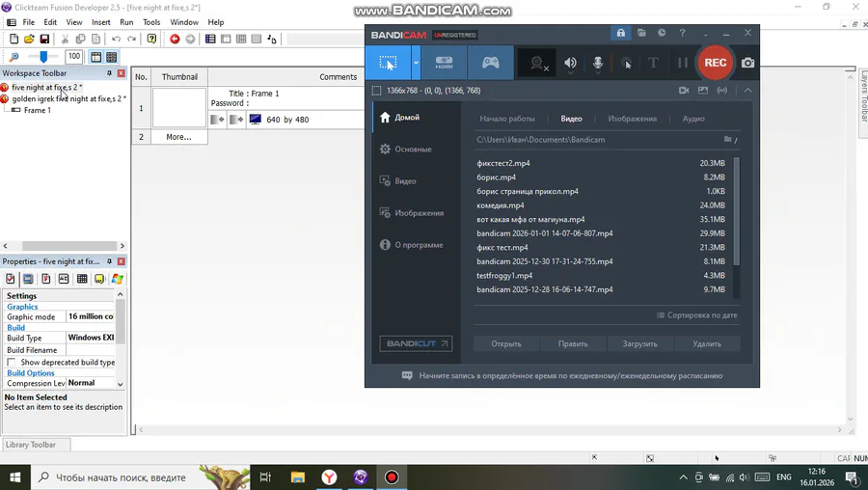Toggle Bandicam speaker sound recording

click(x=570, y=63)
